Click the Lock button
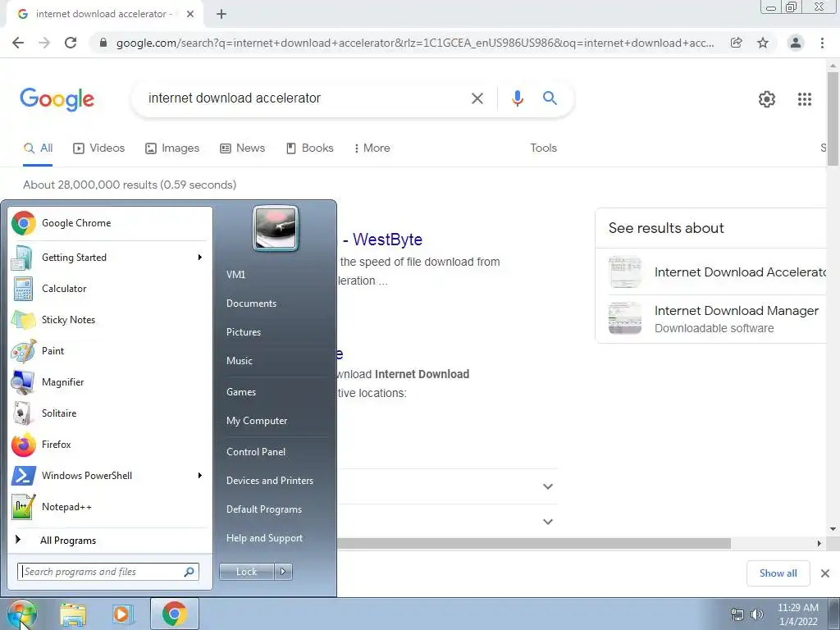The height and width of the screenshot is (630, 840). [x=246, y=572]
